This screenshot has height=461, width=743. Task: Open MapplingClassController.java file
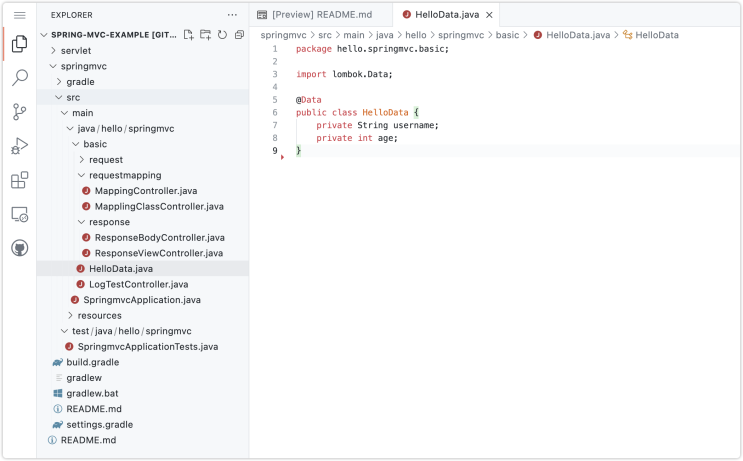142,207
